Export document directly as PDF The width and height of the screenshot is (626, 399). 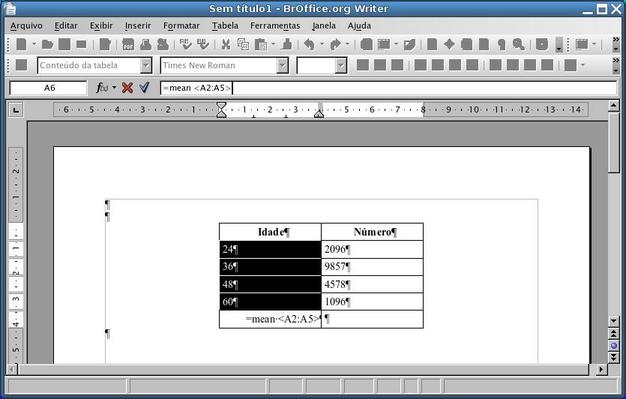pyautogui.click(x=128, y=44)
